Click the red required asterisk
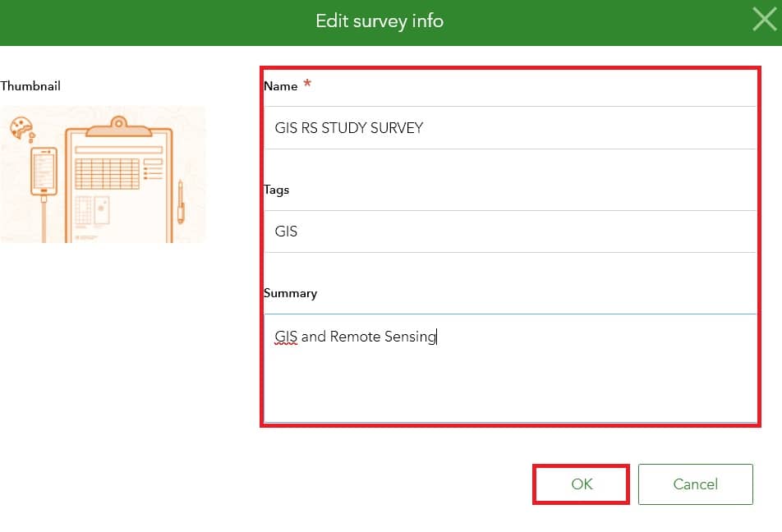 coord(307,83)
